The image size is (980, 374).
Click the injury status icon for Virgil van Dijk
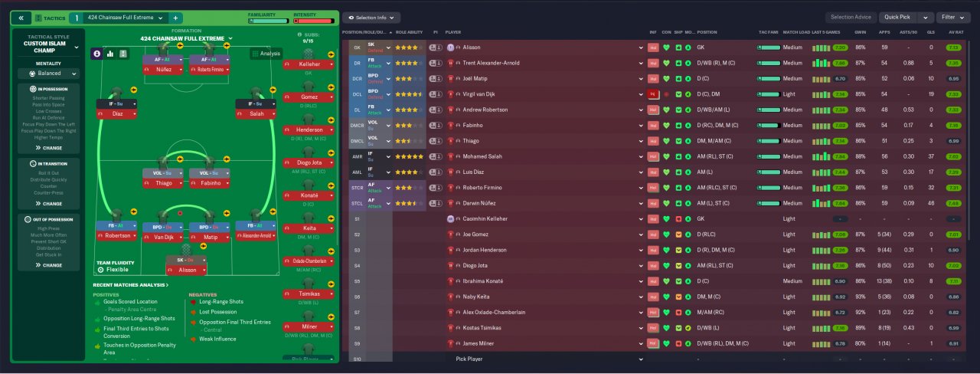(x=654, y=93)
